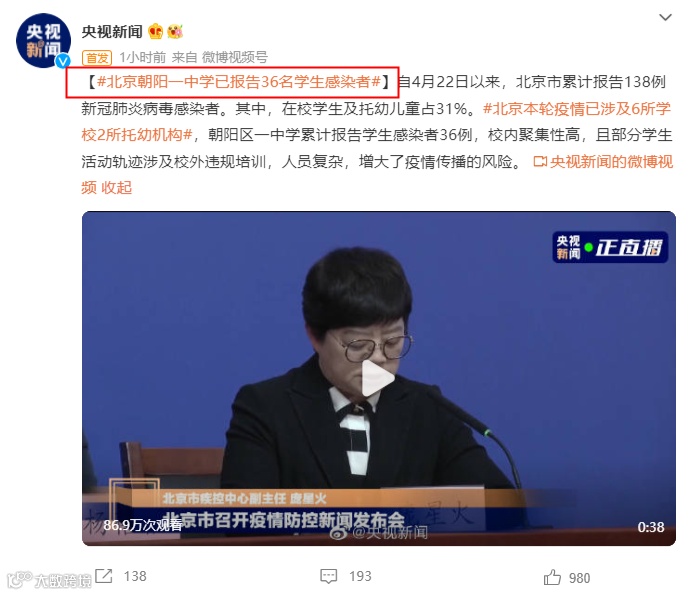691x595 pixels.
Task: Open comments via speech bubble icon
Action: 329,576
